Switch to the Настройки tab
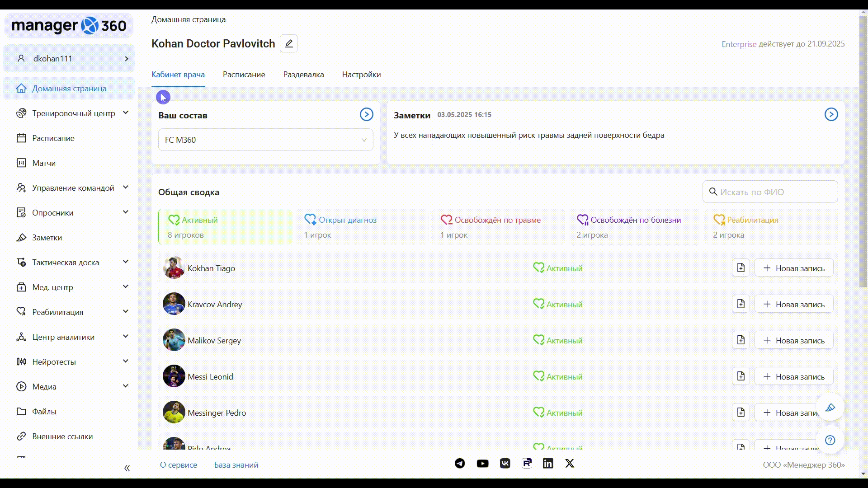The image size is (868, 488). click(x=361, y=75)
